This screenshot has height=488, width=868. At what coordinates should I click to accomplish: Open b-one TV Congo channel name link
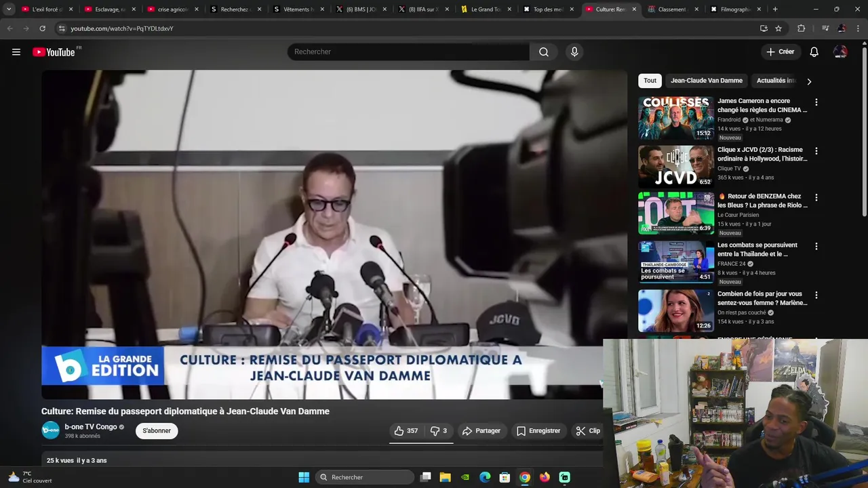tap(91, 427)
